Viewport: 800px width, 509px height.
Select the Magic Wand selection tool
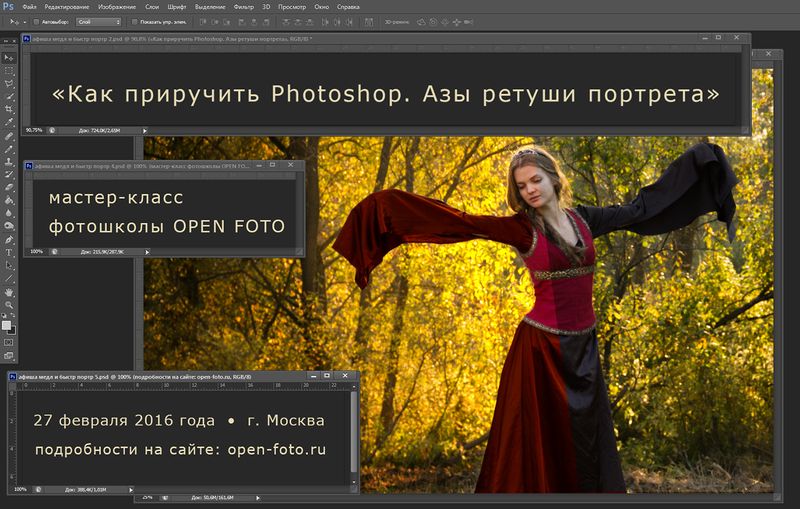(9, 96)
